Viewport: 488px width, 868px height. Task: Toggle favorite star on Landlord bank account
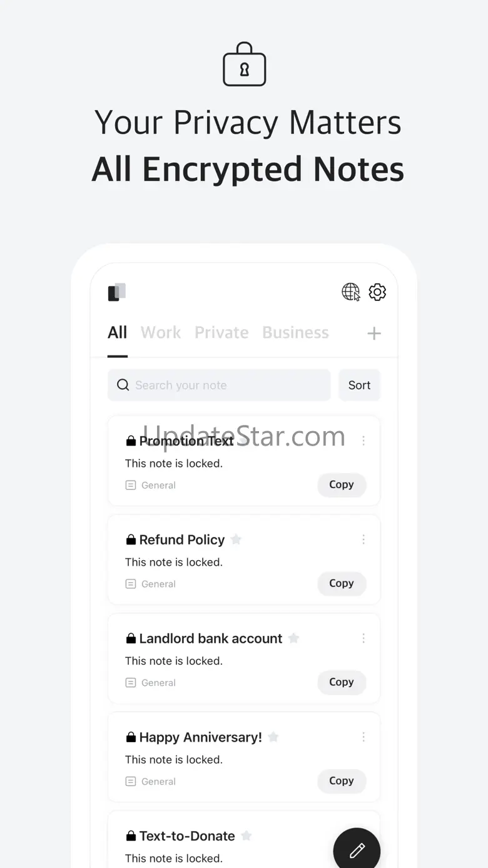pyautogui.click(x=293, y=638)
